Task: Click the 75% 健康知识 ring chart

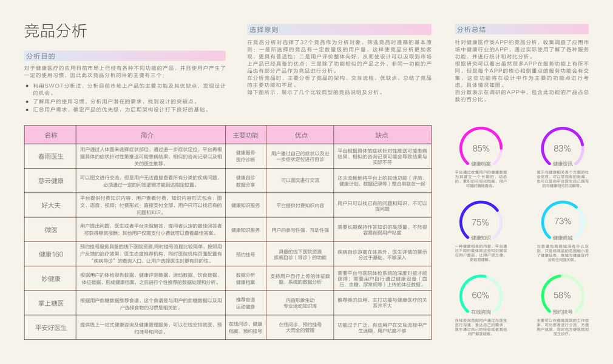Action: 481,221
